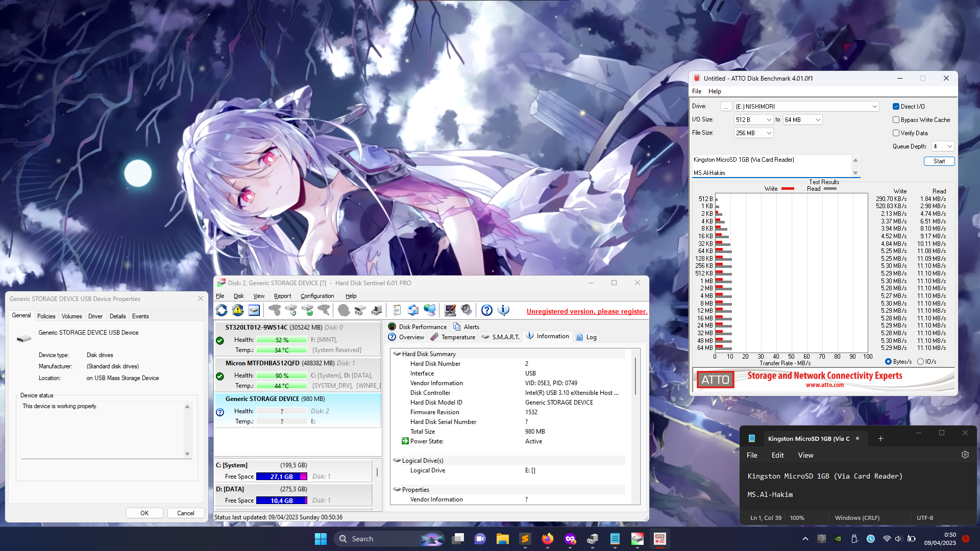The width and height of the screenshot is (980, 551).
Task: Click the ATTO logo in the banner
Action: (715, 380)
